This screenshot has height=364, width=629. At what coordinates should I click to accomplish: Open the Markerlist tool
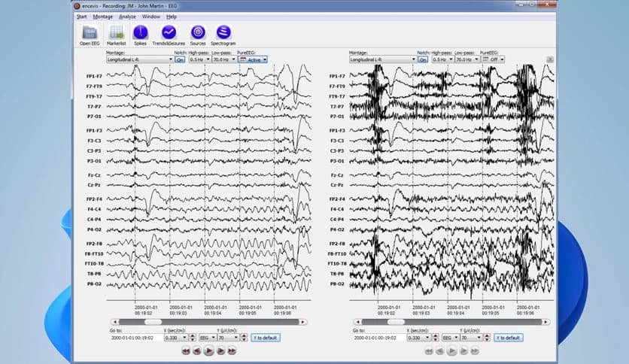click(x=115, y=33)
